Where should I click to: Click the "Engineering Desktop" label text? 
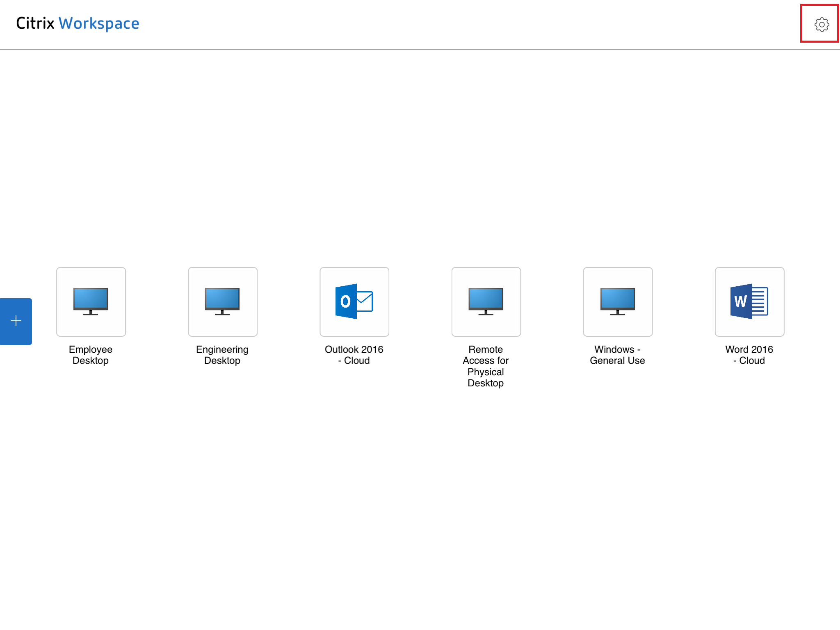[222, 355]
